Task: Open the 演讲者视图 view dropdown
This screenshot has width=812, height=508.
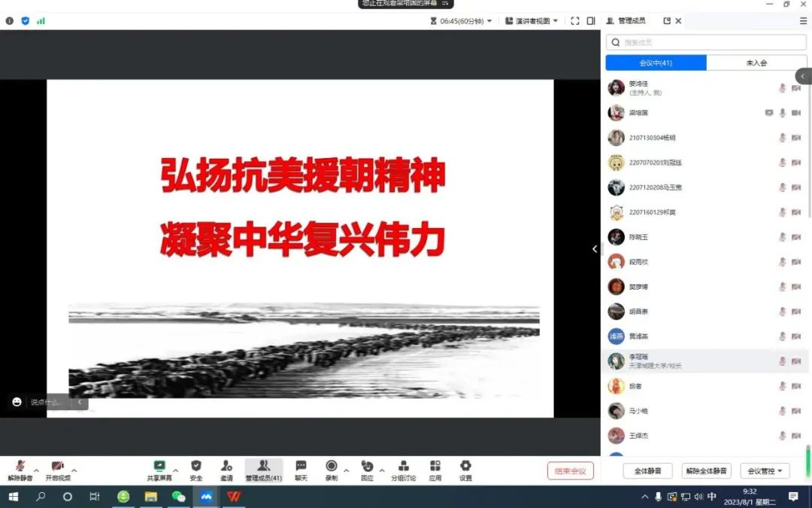Action: tap(532, 21)
